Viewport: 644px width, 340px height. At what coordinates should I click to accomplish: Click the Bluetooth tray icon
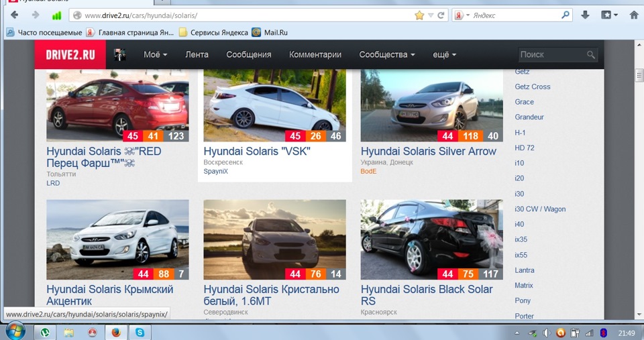click(603, 333)
